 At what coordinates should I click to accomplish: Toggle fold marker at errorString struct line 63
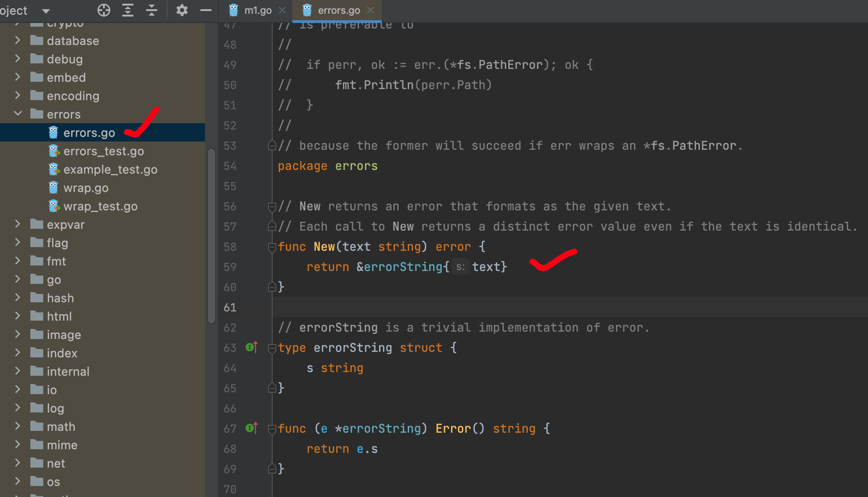pyautogui.click(x=272, y=348)
